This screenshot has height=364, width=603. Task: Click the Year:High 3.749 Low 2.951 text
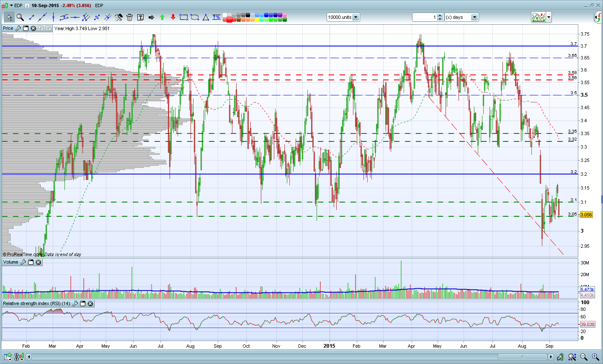click(82, 28)
